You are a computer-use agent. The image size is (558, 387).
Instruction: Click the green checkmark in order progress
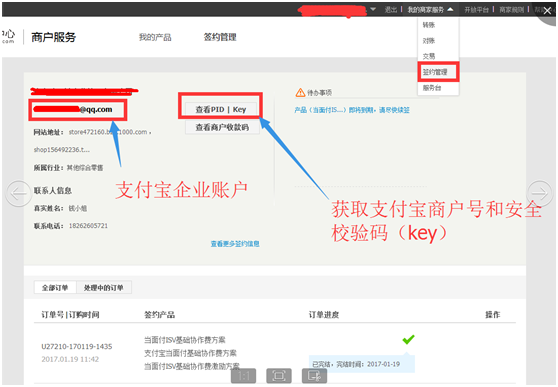pos(408,339)
